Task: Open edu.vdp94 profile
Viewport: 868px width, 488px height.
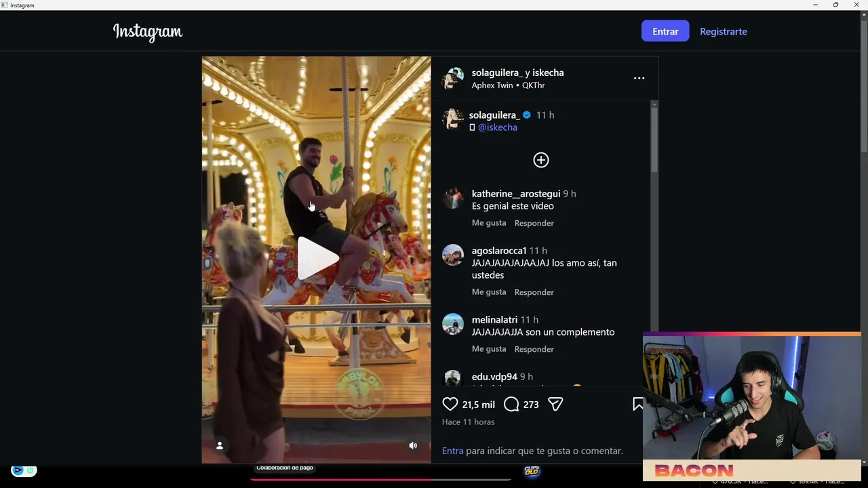Action: point(494,377)
